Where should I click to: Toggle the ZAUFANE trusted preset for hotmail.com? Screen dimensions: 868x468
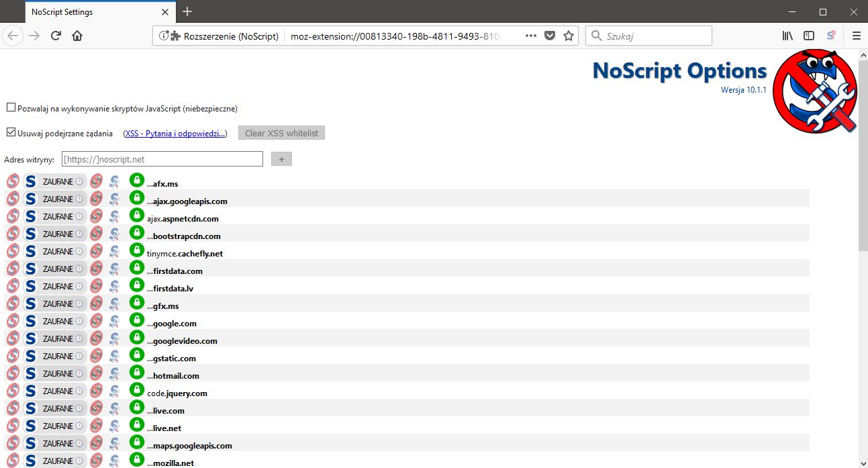point(56,373)
